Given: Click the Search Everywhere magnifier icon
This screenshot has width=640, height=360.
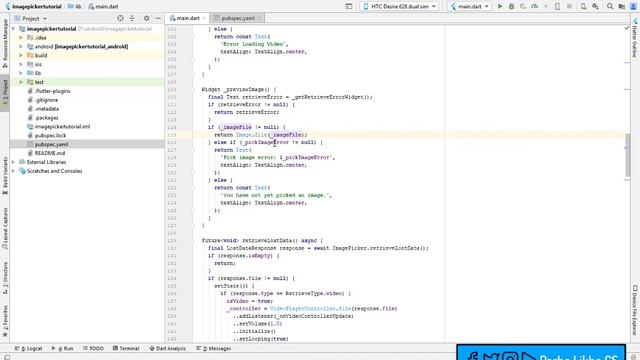Looking at the screenshot, I should (x=610, y=7).
